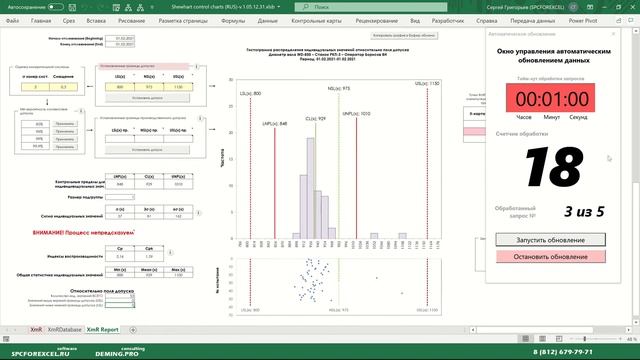640x360 pixels.
Task: Click the zoom slider handle in the status bar
Action: coord(584,339)
